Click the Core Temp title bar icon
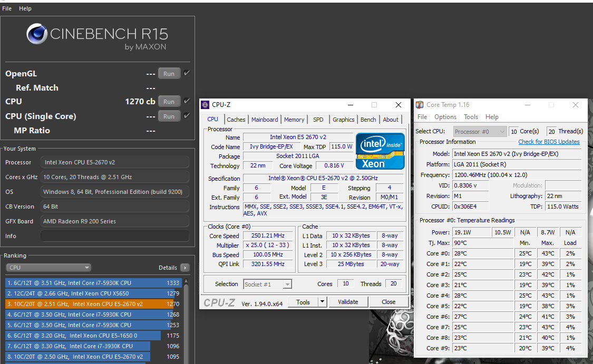Viewport: 593px width, 364px height. (x=420, y=105)
